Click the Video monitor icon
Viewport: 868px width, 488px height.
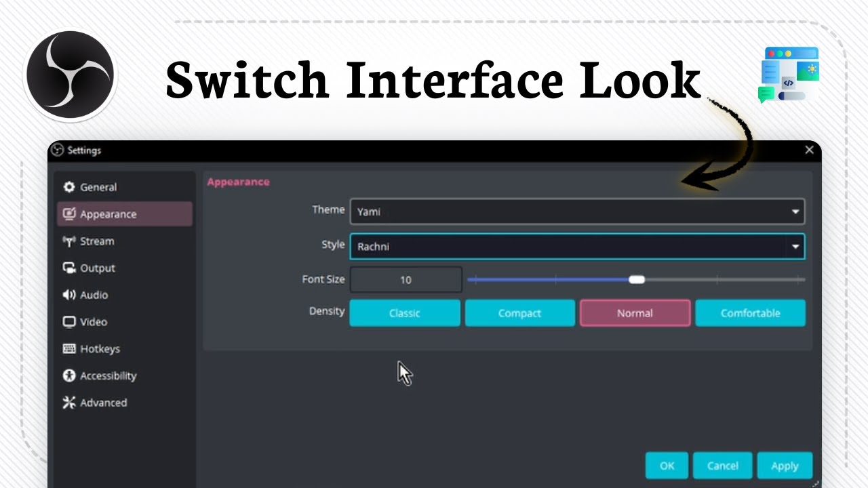[68, 322]
